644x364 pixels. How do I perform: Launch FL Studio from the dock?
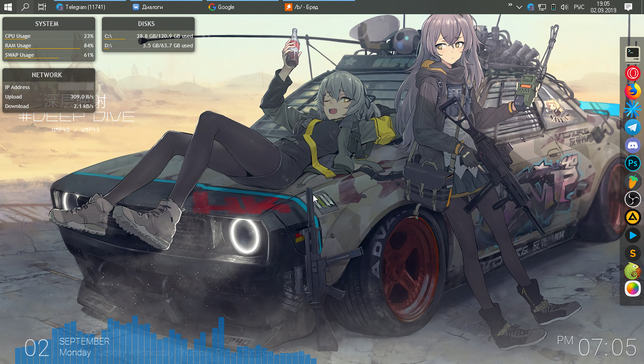pos(632,181)
